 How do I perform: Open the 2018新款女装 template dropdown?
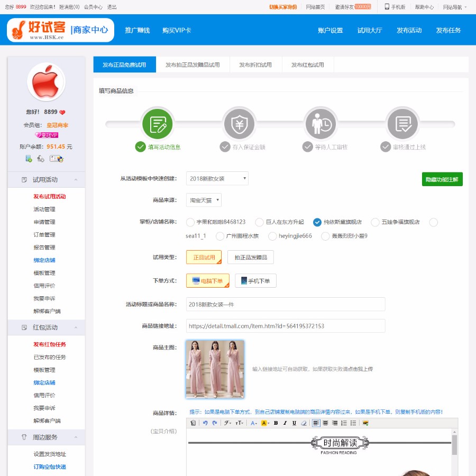217,179
